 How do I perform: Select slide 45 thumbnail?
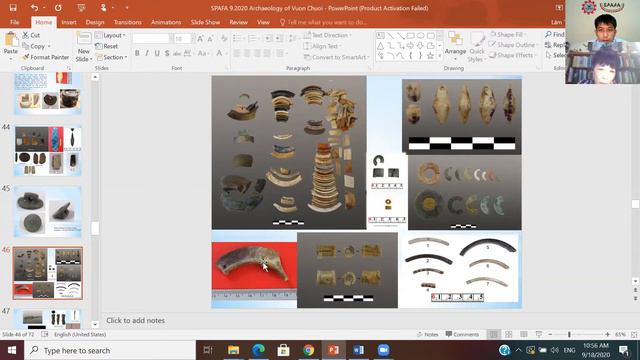coord(48,212)
